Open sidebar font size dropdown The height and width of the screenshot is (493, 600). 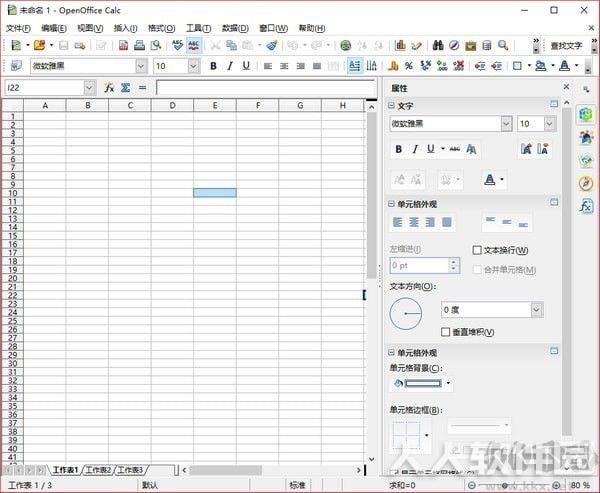(x=550, y=124)
